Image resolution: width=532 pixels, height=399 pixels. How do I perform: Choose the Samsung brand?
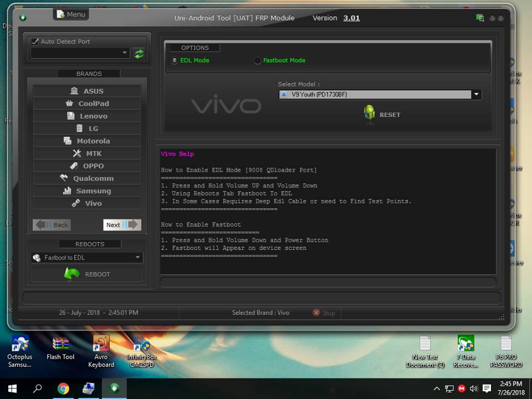87,191
